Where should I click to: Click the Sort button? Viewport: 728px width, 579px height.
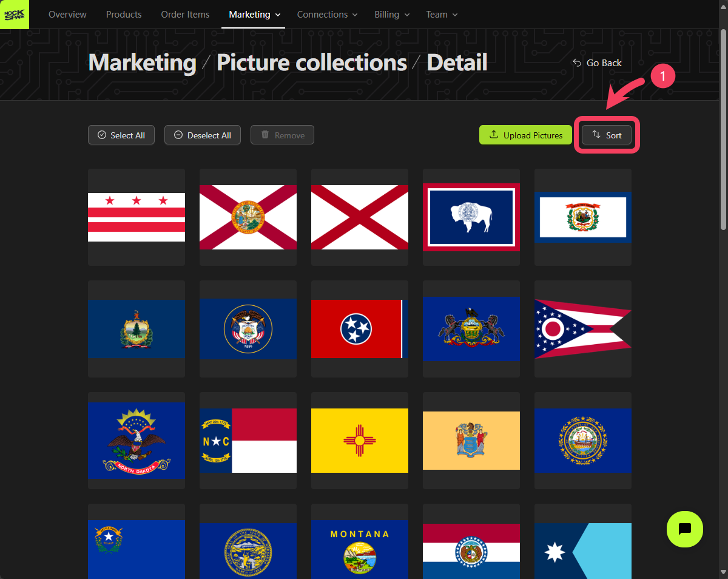(x=607, y=135)
